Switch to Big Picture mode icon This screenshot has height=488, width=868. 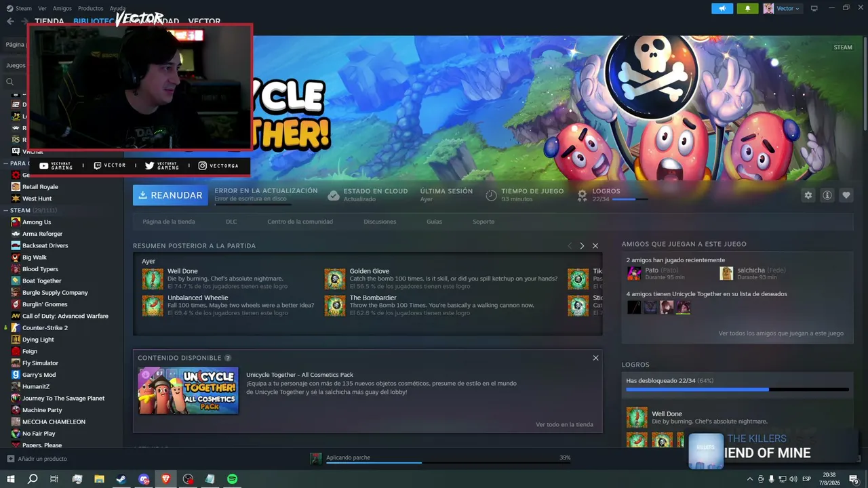pos(814,8)
